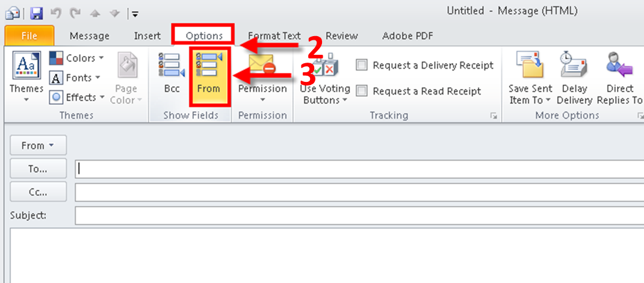The height and width of the screenshot is (283, 644).
Task: Enable Request a Delivery Receipt checkbox
Action: [x=362, y=65]
